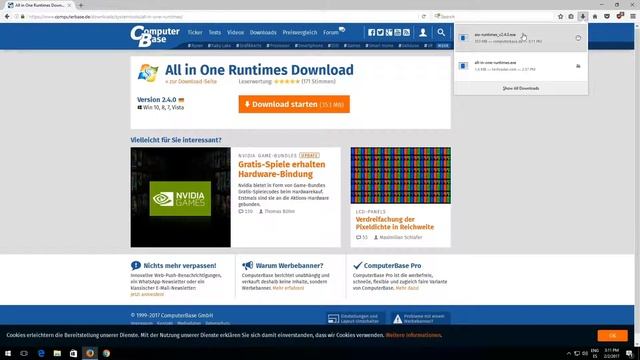Switch to Firefox taskbar icon
Image resolution: width=640 pixels, height=360 pixels.
[90, 353]
